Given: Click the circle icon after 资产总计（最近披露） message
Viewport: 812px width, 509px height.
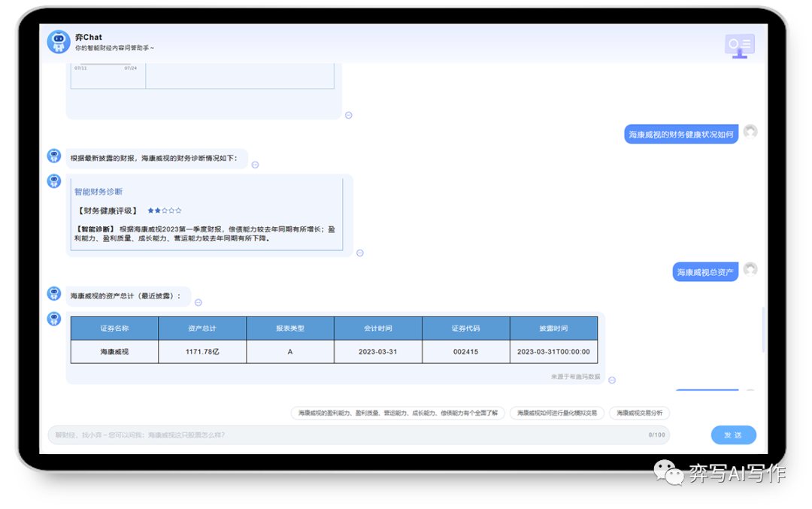Looking at the screenshot, I should [x=198, y=303].
